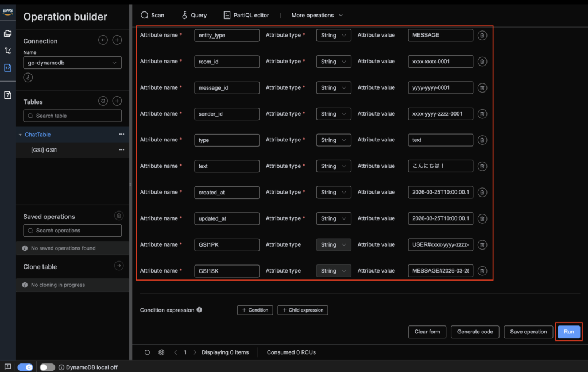Image resolution: width=588 pixels, height=372 pixels.
Task: Switch to the Scan operation tab
Action: pyautogui.click(x=152, y=16)
